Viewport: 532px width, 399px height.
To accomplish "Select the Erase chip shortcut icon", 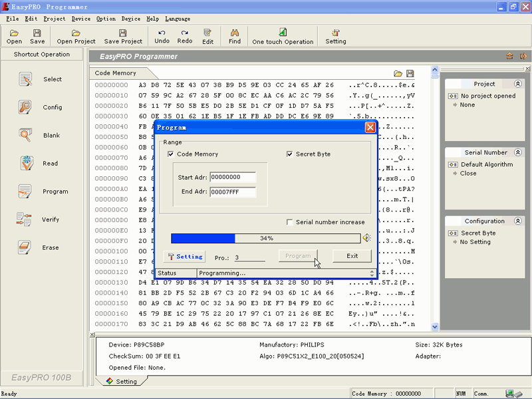I will [25, 247].
